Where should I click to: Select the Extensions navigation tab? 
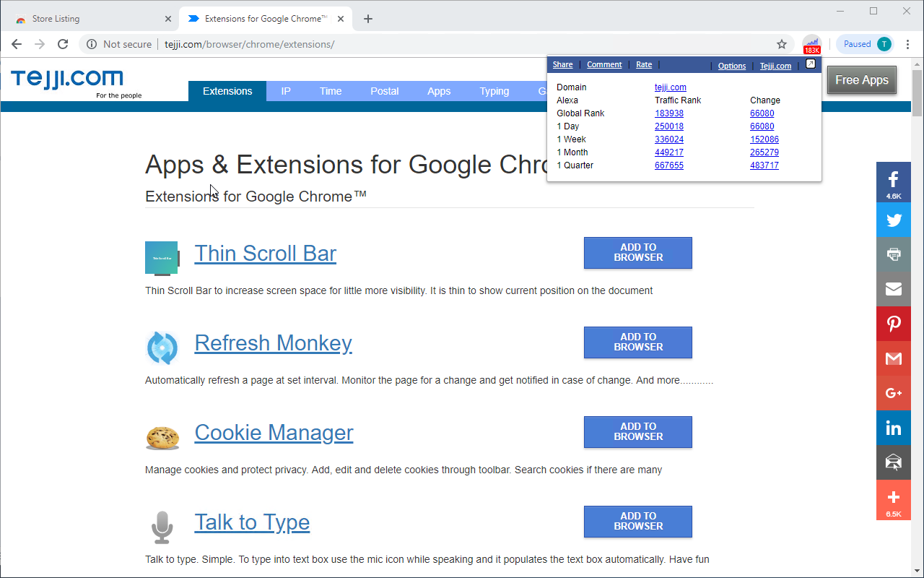(x=227, y=91)
